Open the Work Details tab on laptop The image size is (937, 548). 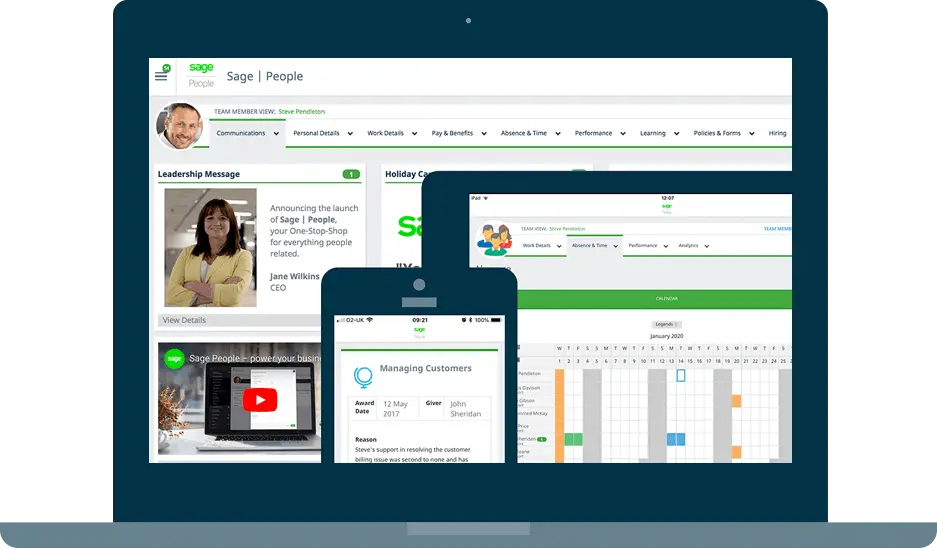(x=385, y=133)
